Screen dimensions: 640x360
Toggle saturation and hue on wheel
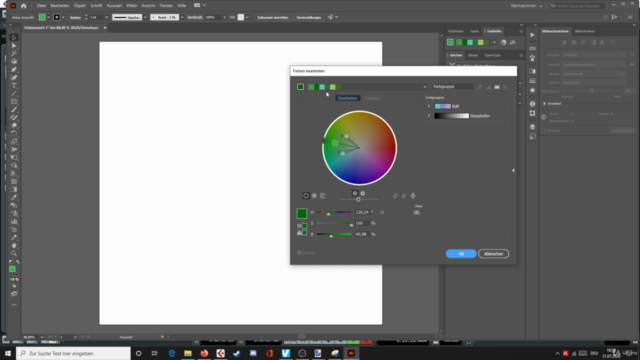362,193
